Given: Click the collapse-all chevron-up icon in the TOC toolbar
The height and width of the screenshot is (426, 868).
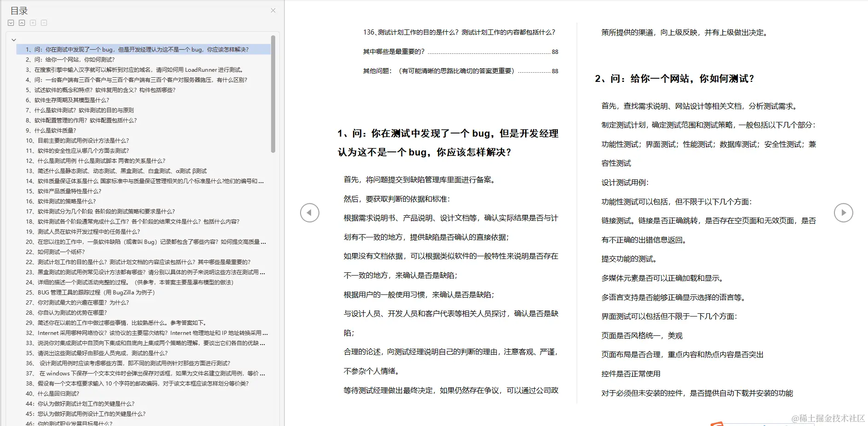Looking at the screenshot, I should tap(22, 22).
